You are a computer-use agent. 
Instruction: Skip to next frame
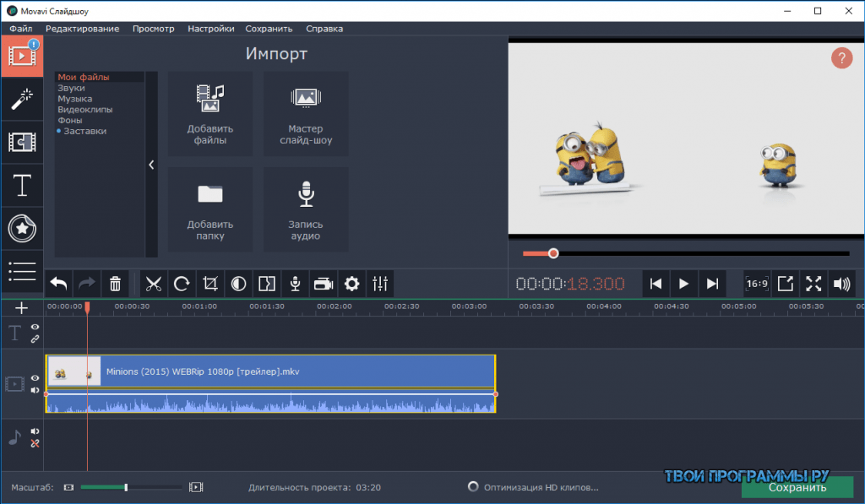(712, 284)
